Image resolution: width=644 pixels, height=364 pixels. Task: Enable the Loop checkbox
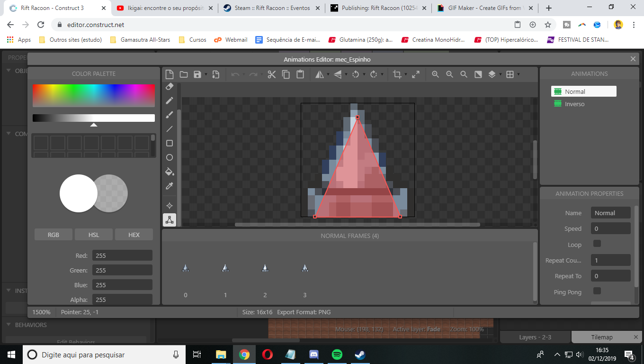[x=597, y=244]
